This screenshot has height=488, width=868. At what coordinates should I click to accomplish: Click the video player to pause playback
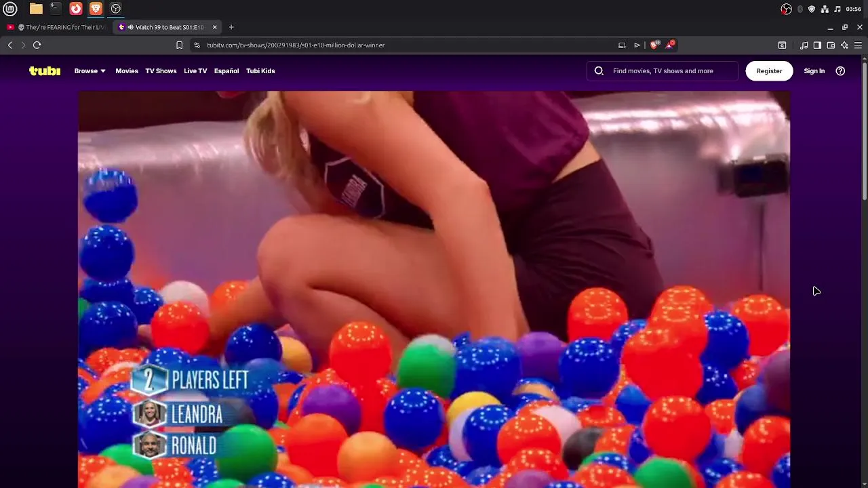point(434,289)
